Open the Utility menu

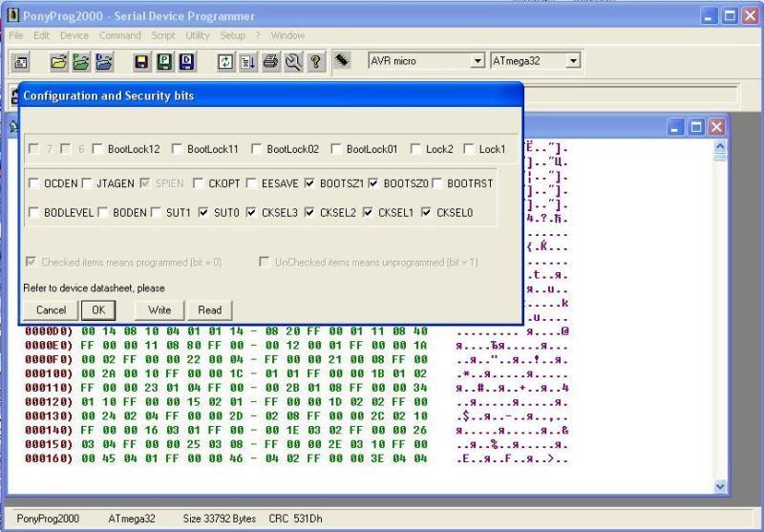tap(197, 35)
